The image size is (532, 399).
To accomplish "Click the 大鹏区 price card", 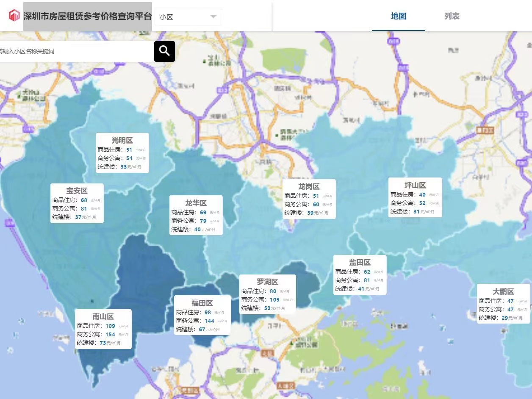I will (x=504, y=304).
